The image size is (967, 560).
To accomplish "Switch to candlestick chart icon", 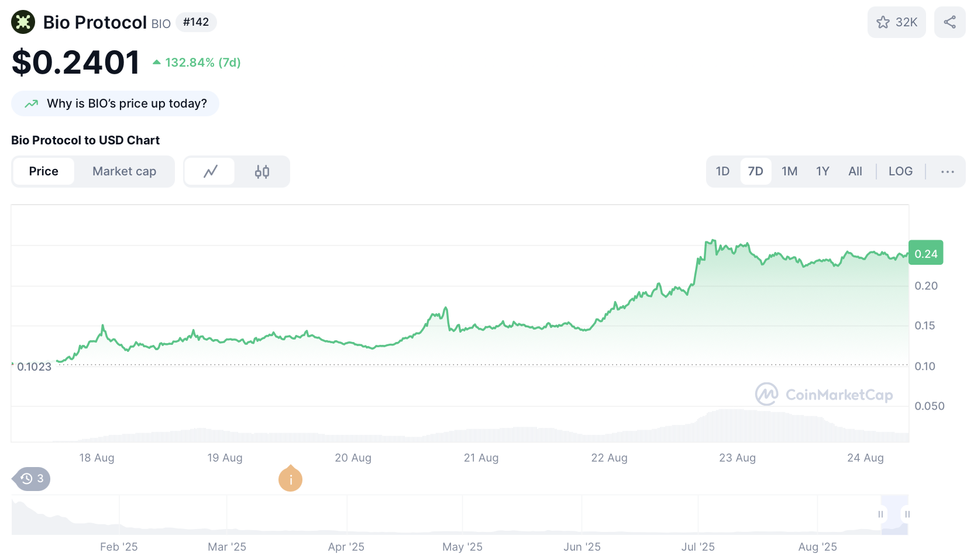I will point(261,171).
